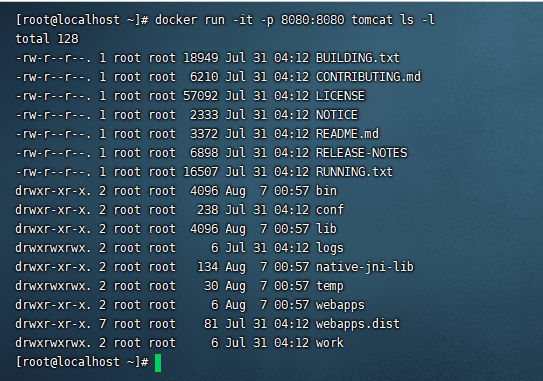Select the file size 6898
543x381 pixels.
pos(204,153)
